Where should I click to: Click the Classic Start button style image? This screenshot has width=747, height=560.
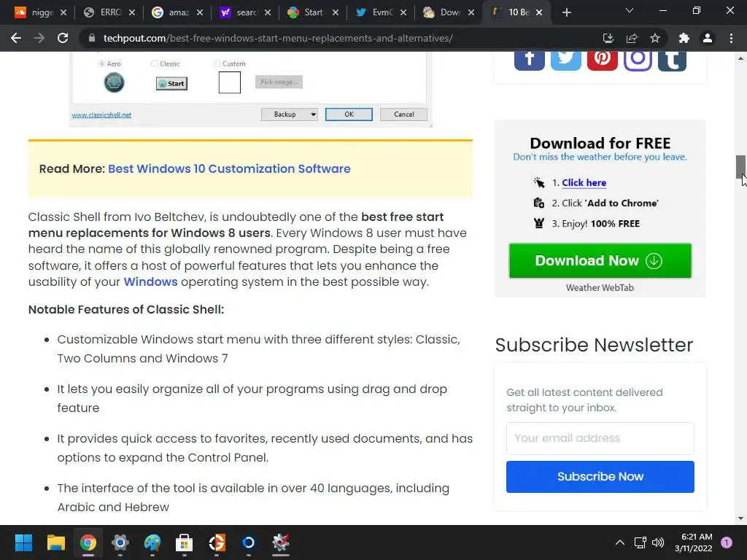171,83
